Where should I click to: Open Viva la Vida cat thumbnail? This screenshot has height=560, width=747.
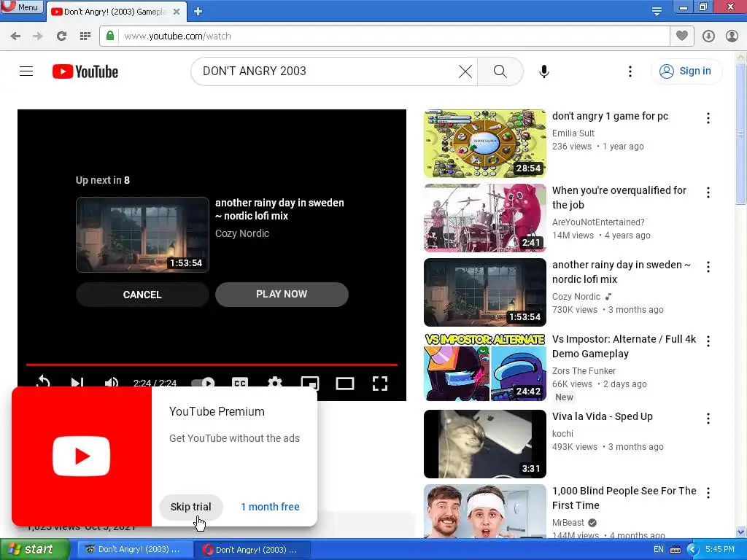[x=485, y=444]
